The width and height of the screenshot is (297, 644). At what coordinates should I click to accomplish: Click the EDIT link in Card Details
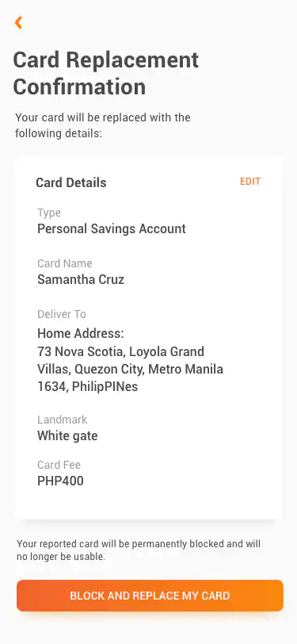click(x=250, y=182)
